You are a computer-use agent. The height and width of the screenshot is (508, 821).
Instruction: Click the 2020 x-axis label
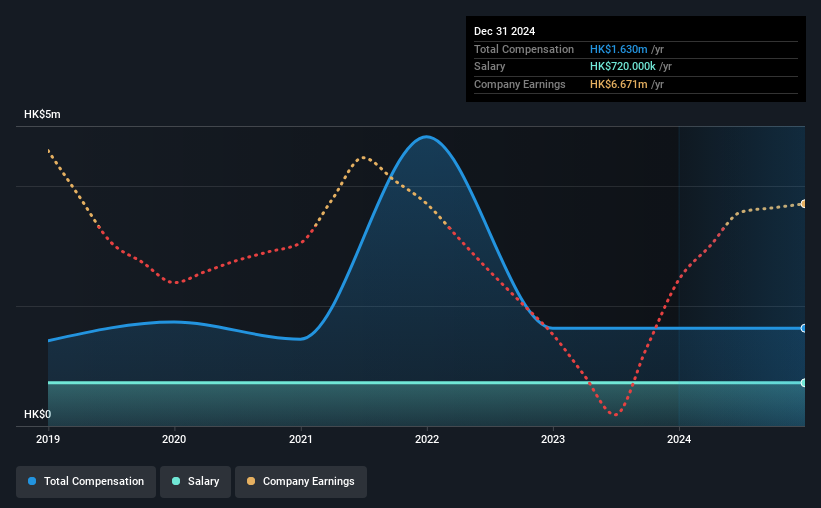[x=174, y=439]
